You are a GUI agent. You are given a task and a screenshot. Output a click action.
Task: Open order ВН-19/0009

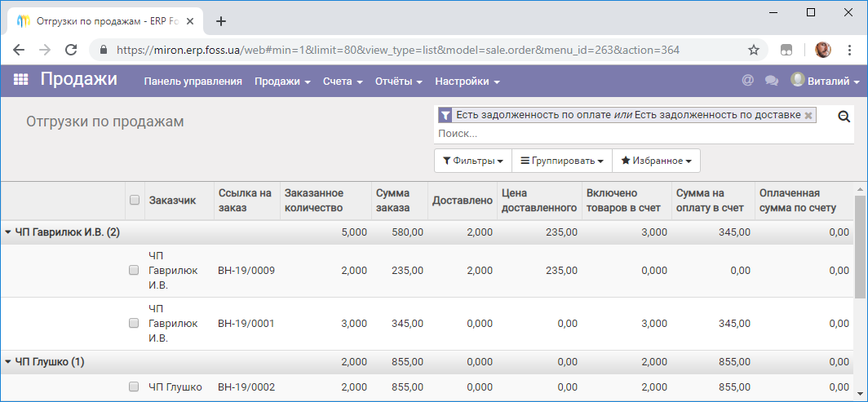(246, 271)
